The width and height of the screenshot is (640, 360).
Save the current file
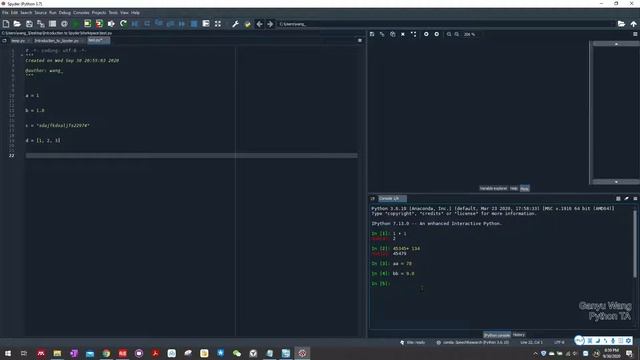(29, 24)
